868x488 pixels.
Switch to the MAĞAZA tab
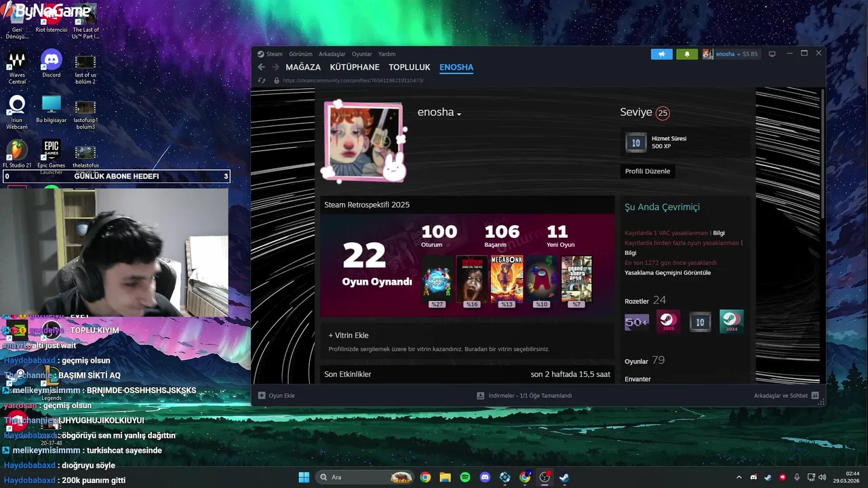[x=303, y=67]
